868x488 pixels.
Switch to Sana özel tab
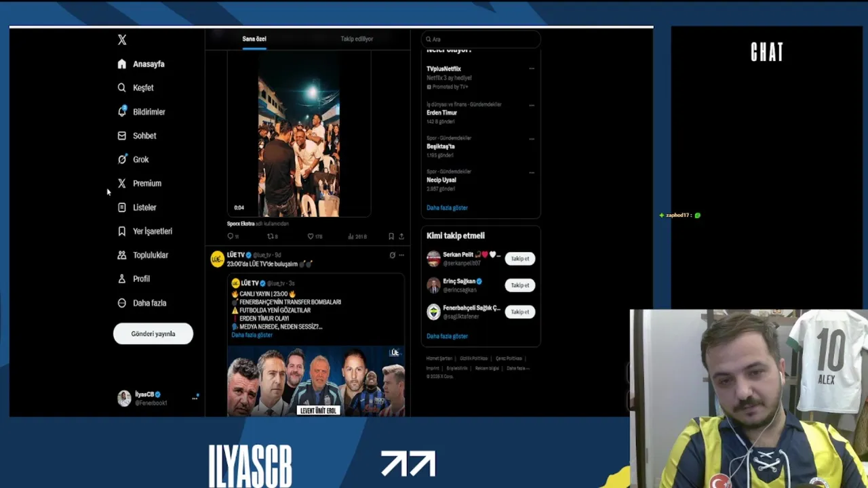point(254,39)
